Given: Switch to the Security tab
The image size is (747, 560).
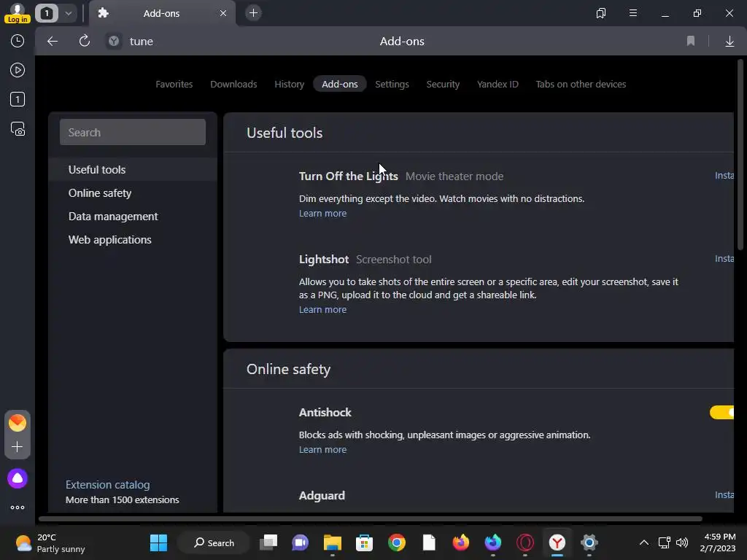Looking at the screenshot, I should [x=443, y=85].
